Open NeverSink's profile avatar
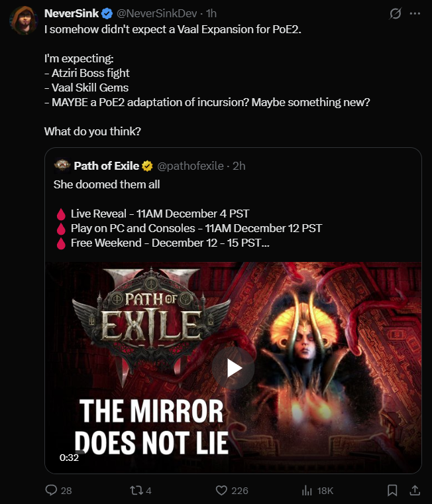 (24, 21)
